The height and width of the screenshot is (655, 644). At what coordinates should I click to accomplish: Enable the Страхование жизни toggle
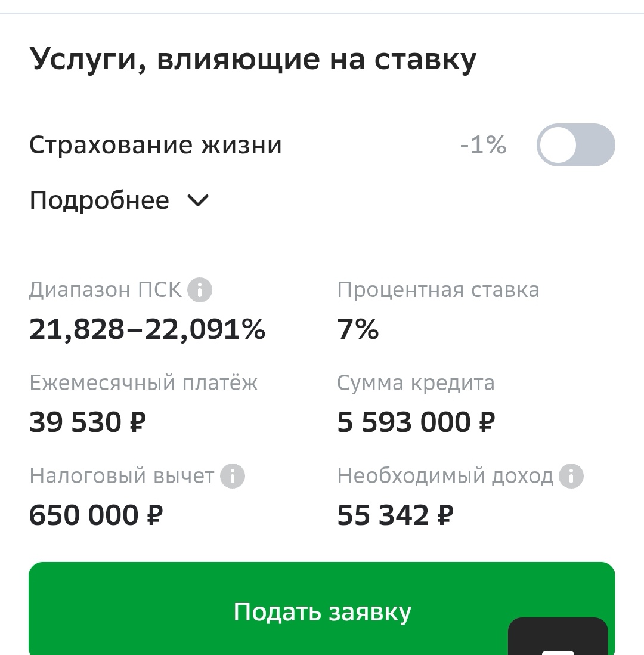pos(575,145)
